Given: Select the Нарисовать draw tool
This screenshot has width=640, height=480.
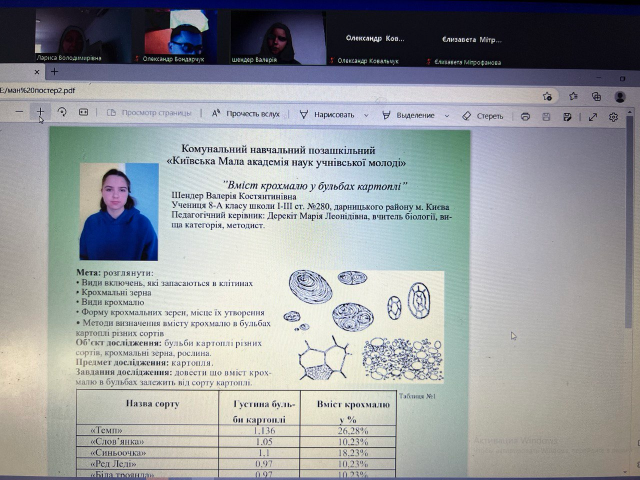Looking at the screenshot, I should pyautogui.click(x=327, y=115).
